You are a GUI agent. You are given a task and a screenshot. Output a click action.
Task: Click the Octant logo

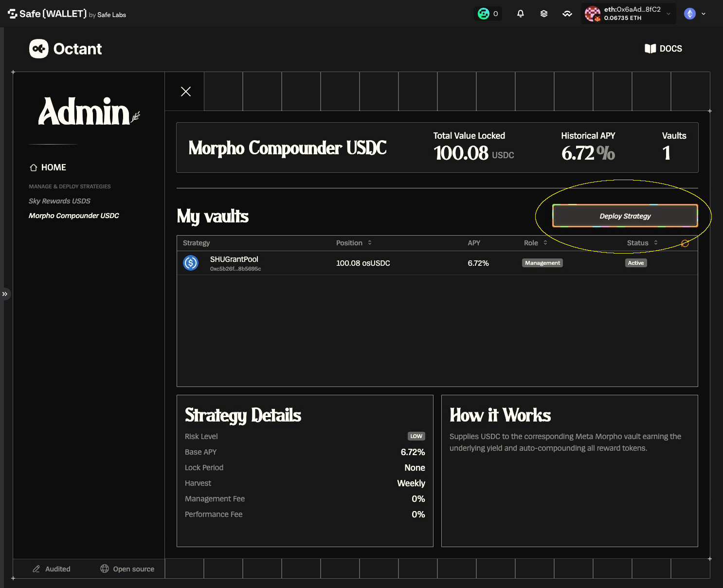[x=66, y=49]
